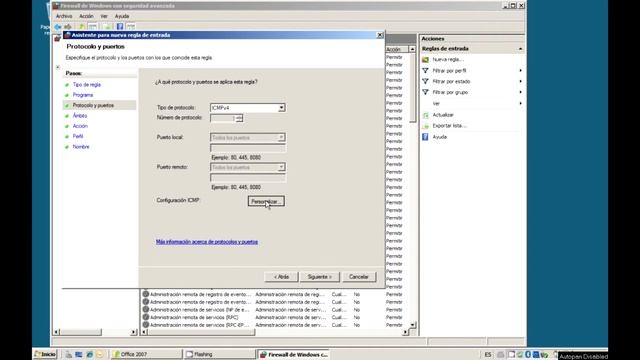Click the icon of Administración remota de servicios (RPC) row

pyautogui.click(x=146, y=317)
